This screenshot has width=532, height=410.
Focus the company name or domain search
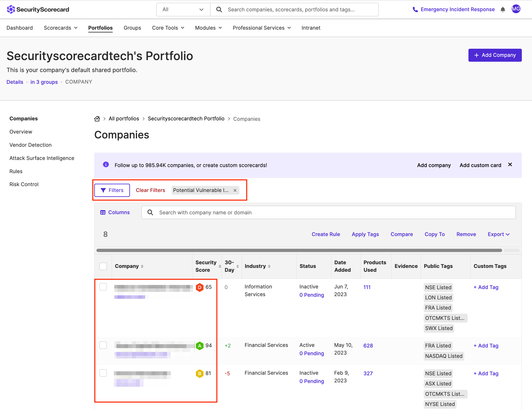tap(329, 213)
